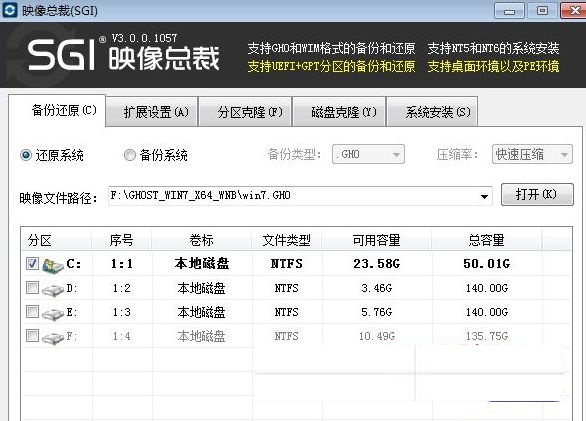586x421 pixels.
Task: Select the 备份系统 radio button
Action: click(130, 155)
